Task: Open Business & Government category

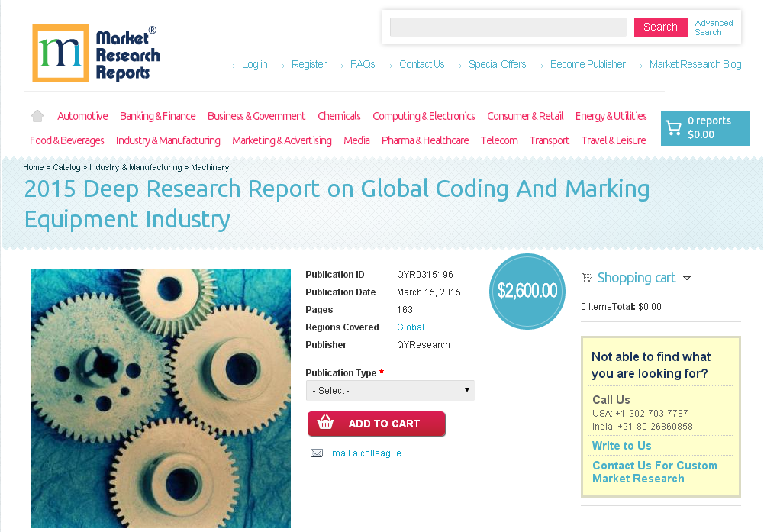Action: [256, 116]
